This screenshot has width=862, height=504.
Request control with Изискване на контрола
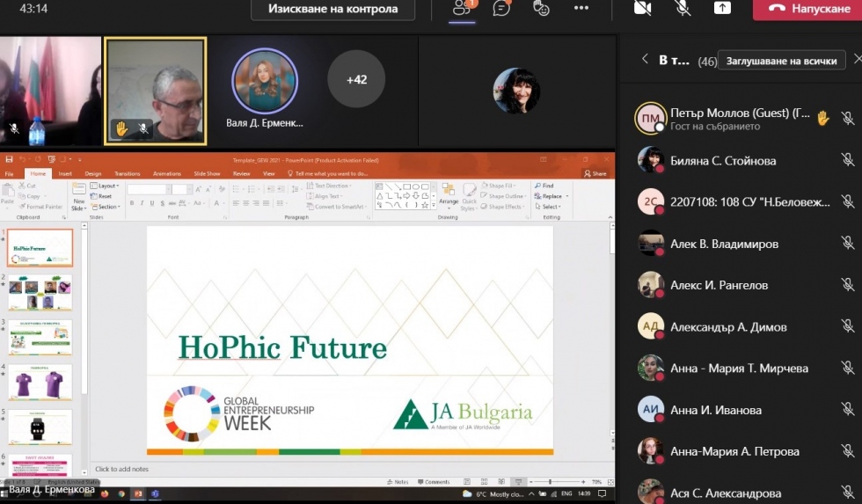tap(332, 9)
